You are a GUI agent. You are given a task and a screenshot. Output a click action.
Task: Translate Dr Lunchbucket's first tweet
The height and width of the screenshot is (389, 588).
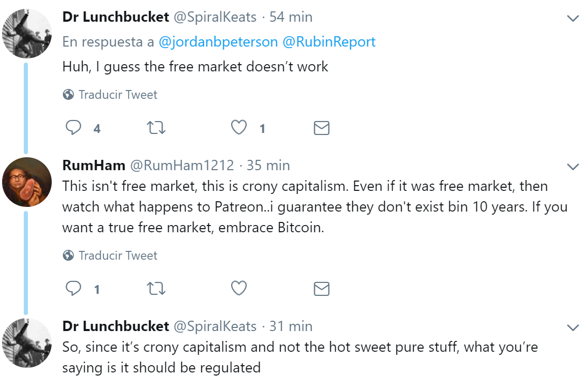click(x=117, y=95)
